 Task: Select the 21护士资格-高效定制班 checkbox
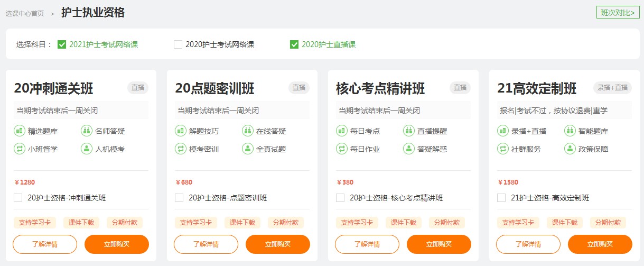point(501,198)
